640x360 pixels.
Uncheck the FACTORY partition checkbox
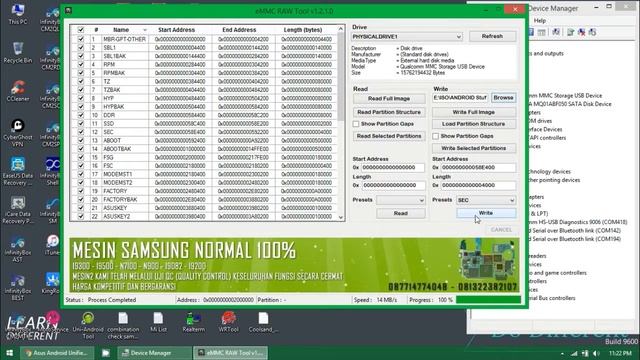[80, 191]
